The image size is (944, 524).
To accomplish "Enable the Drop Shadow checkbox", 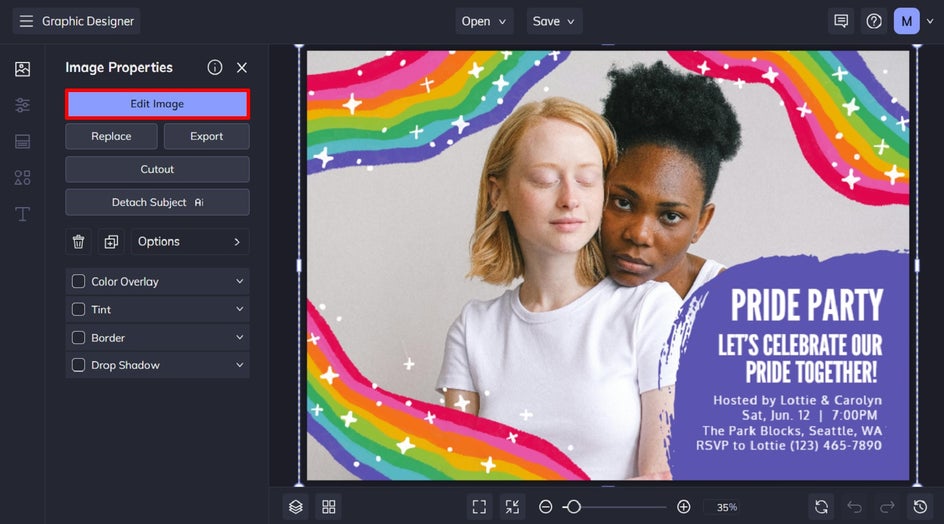I will (x=79, y=366).
